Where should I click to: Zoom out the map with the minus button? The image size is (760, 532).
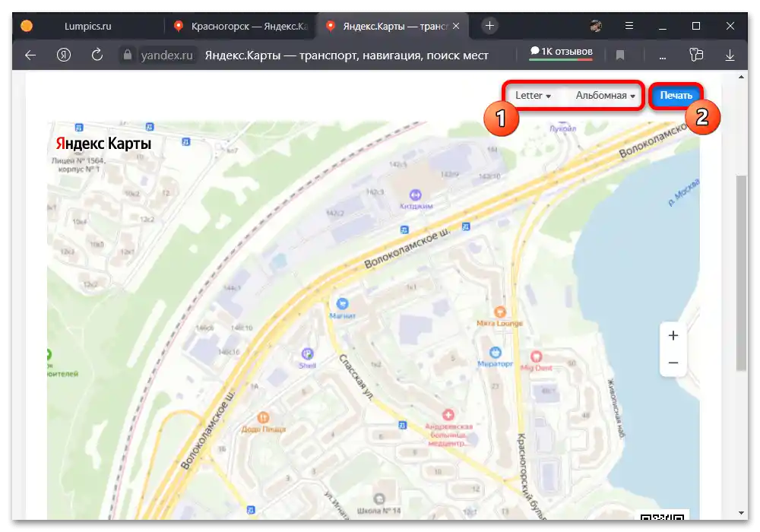[673, 363]
